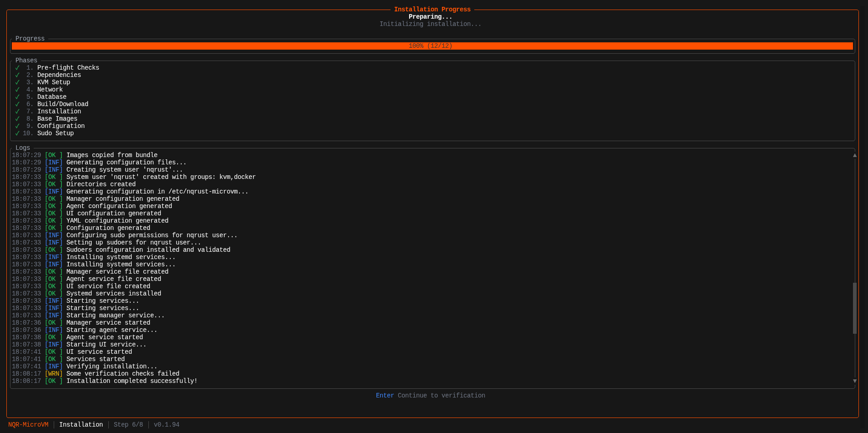This screenshot has width=868, height=433.
Task: Click the checkmark beside Build/Download phase
Action: pos(17,104)
